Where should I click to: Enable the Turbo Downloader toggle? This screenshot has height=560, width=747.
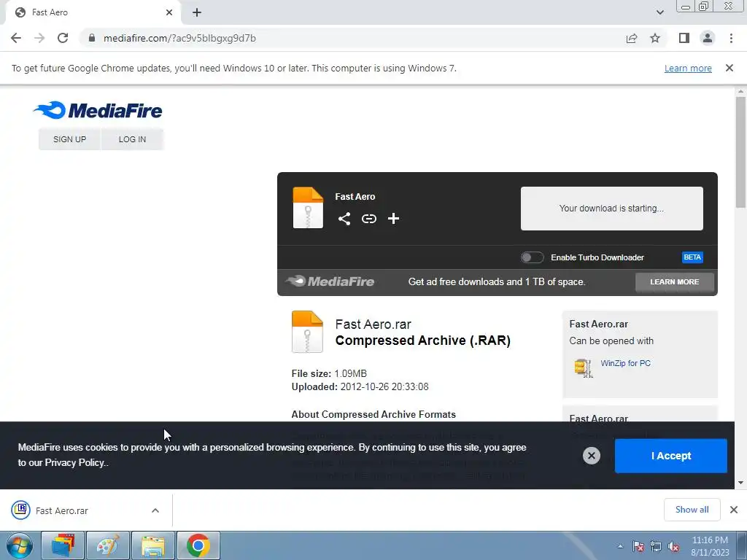[x=532, y=257]
